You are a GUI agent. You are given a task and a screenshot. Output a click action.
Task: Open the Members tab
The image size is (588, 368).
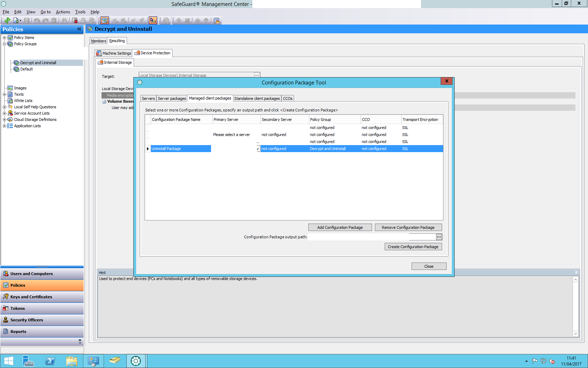coord(98,41)
